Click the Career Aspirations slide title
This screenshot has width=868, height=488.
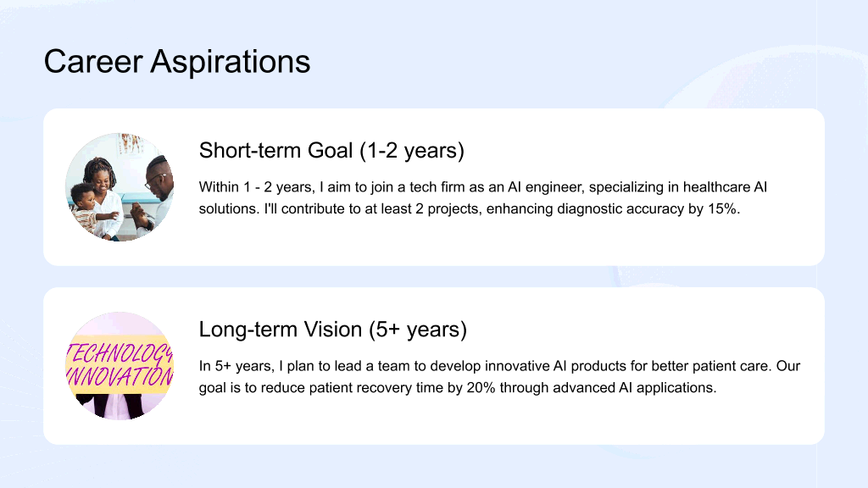[177, 61]
